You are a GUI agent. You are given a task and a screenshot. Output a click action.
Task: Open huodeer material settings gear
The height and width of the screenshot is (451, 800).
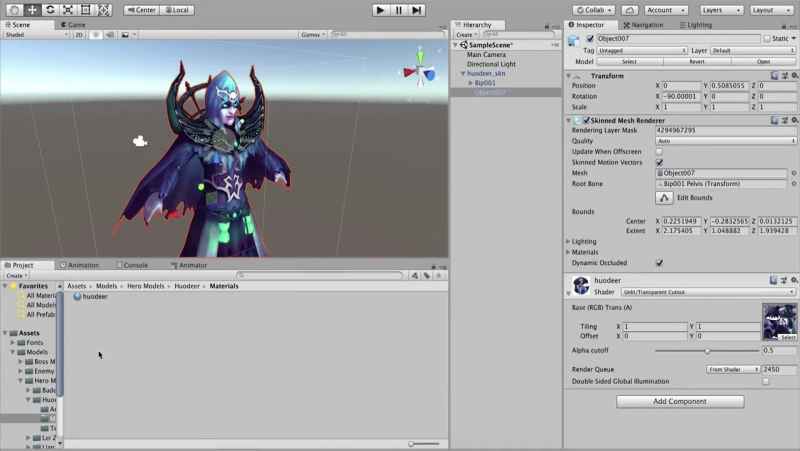(x=794, y=280)
